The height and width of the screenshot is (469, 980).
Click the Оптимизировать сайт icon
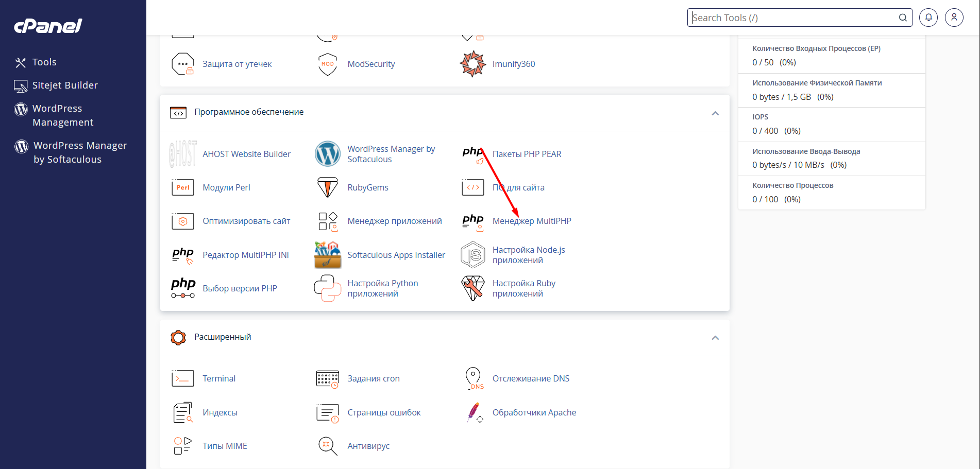coord(183,221)
